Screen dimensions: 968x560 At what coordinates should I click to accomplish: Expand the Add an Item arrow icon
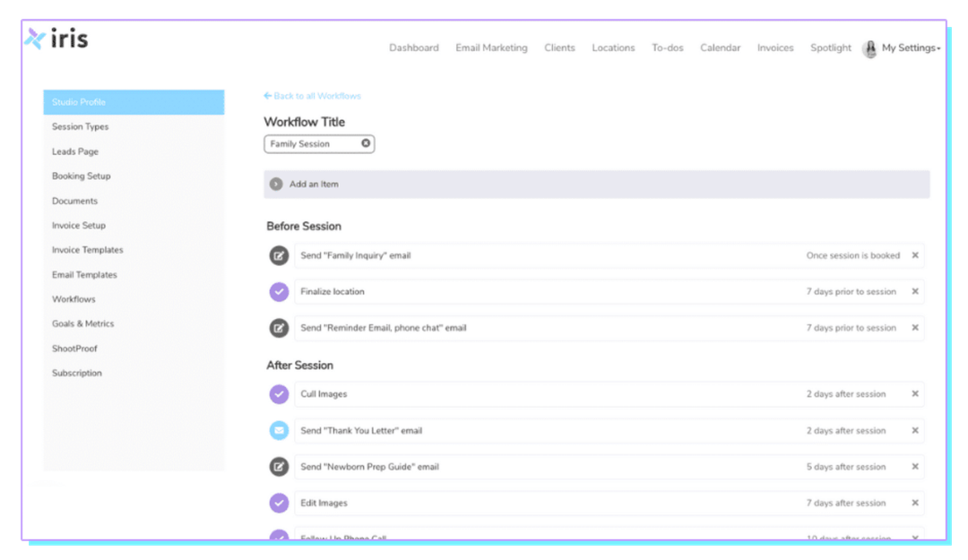click(x=276, y=184)
